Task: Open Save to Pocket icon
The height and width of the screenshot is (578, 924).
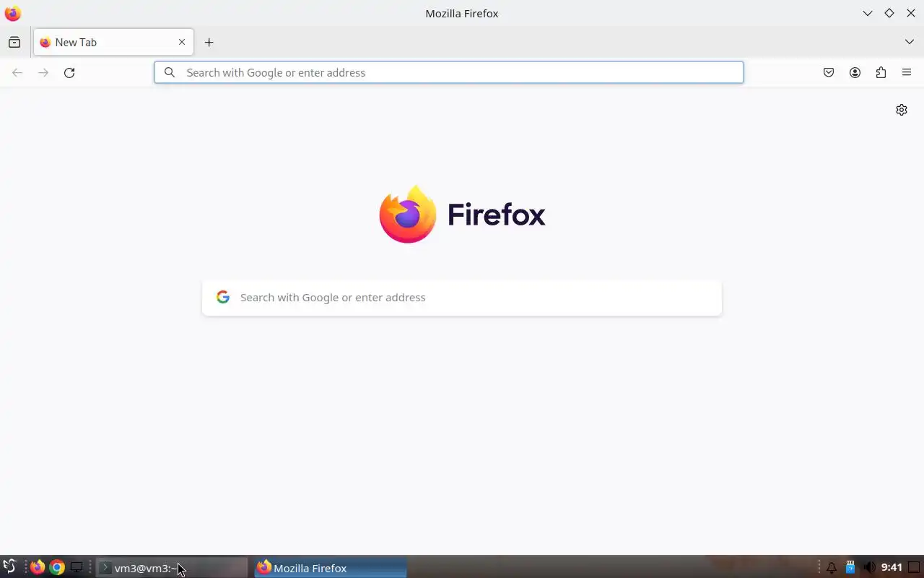Action: (x=829, y=72)
